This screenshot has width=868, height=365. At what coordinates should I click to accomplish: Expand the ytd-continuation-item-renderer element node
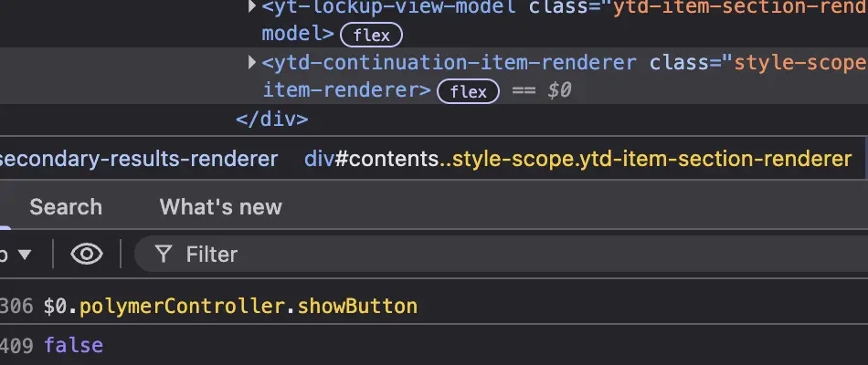point(252,63)
